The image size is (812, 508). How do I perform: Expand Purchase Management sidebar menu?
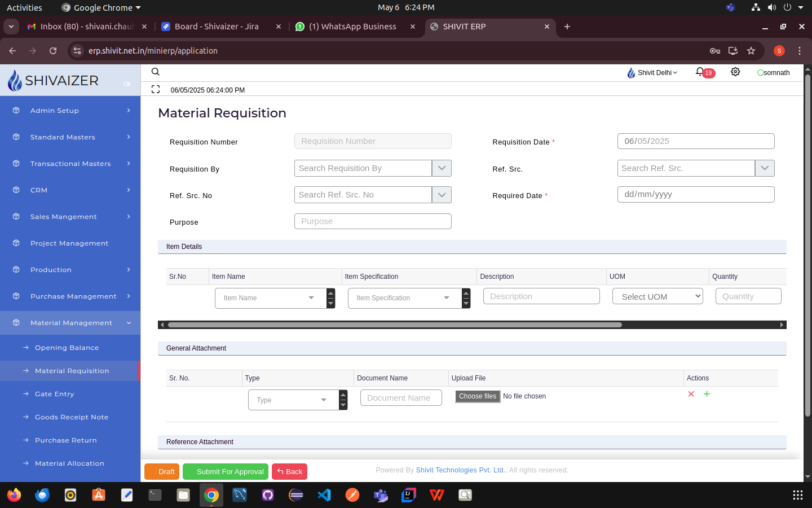point(73,296)
